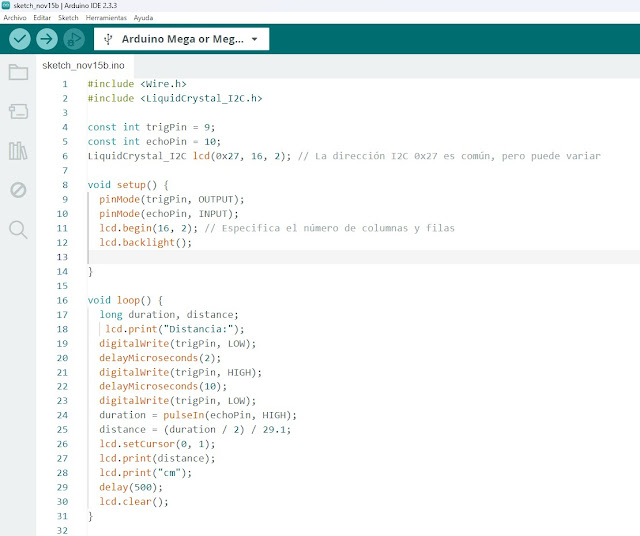
Task: Click line number 32 in the gutter
Action: point(62,530)
